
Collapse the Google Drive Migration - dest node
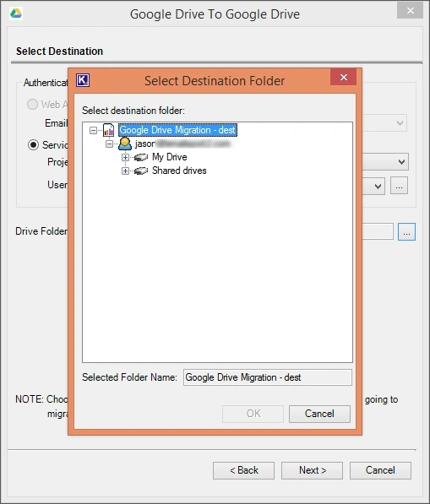click(x=93, y=130)
